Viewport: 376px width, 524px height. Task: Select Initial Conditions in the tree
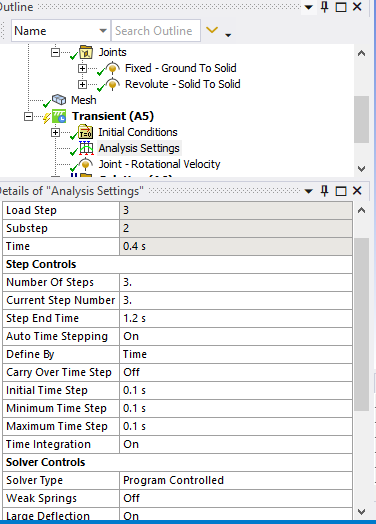tap(138, 132)
